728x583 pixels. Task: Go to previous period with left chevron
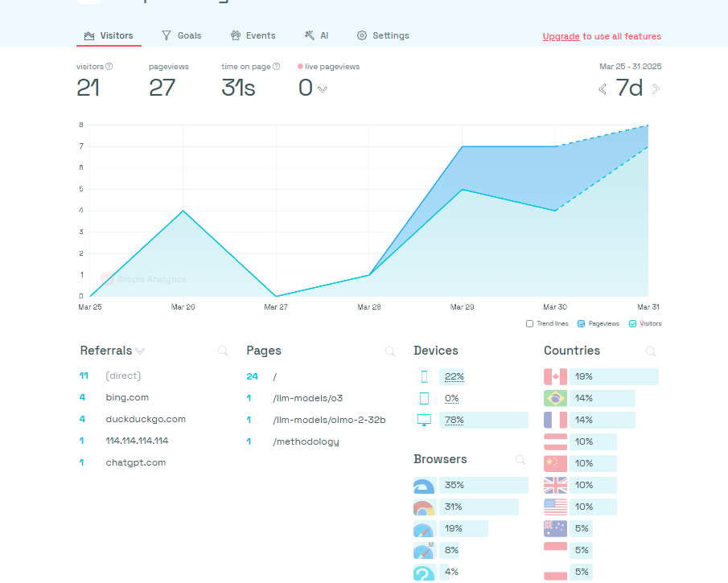pos(603,89)
